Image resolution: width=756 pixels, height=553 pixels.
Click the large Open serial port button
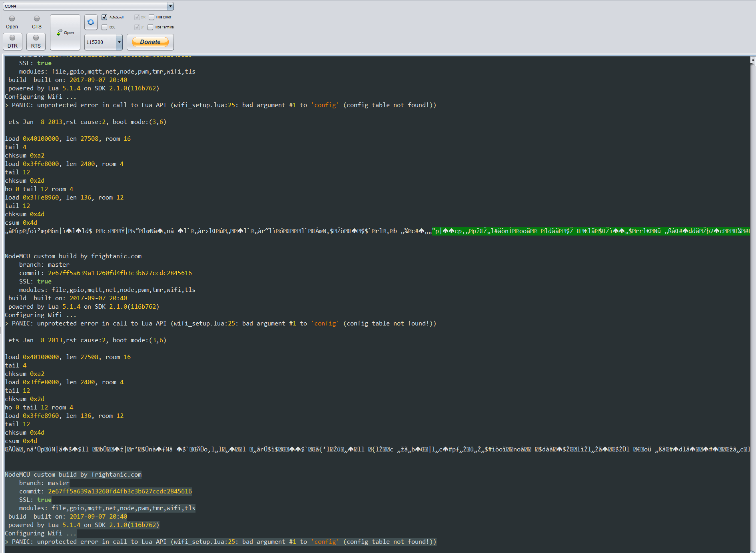(x=65, y=32)
